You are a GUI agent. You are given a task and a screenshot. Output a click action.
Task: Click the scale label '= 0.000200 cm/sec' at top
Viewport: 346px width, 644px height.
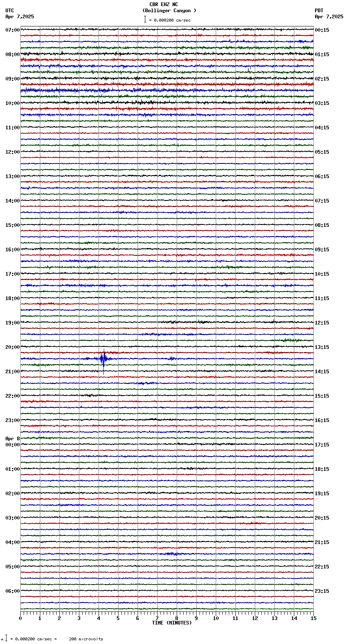coord(170,20)
